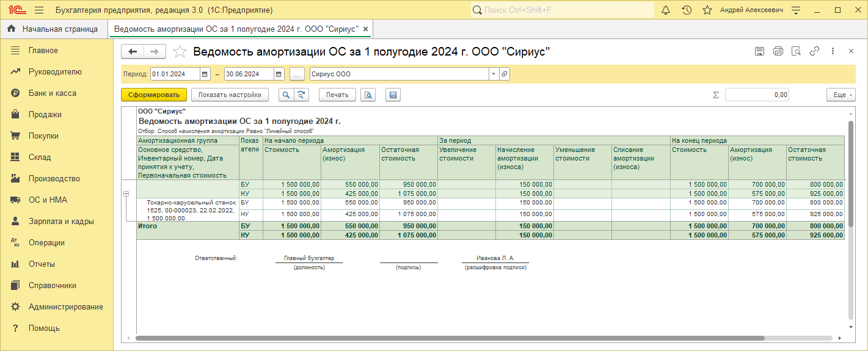The image size is (868, 351).
Task: Expand the organization dropdown list
Action: 493,74
